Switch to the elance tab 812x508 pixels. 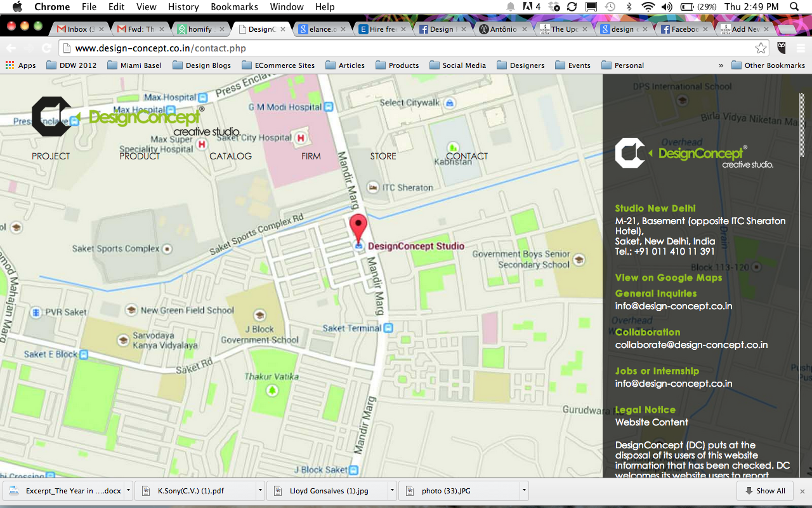point(322,29)
